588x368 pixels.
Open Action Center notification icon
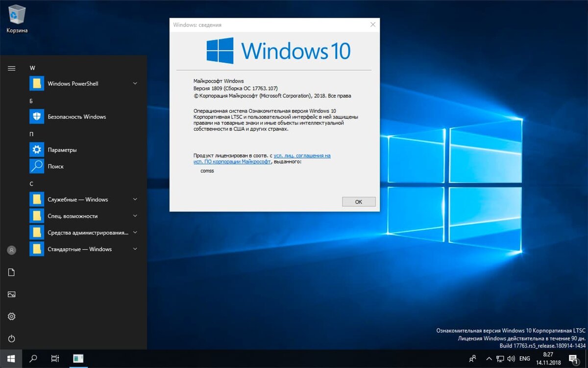[573, 359]
